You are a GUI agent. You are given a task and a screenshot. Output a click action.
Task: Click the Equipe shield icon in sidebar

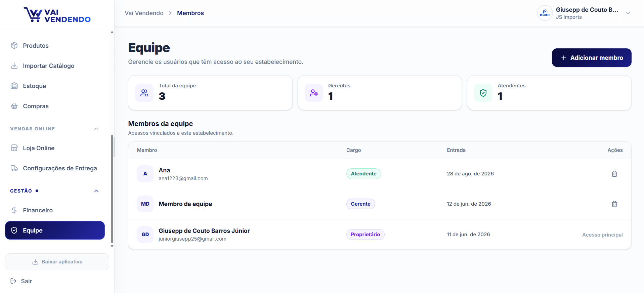tap(14, 230)
